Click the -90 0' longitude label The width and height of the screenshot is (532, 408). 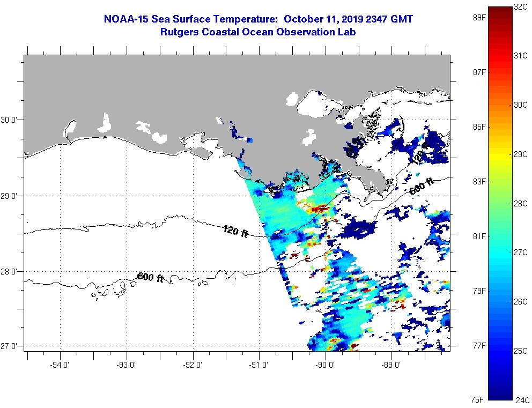coord(326,365)
